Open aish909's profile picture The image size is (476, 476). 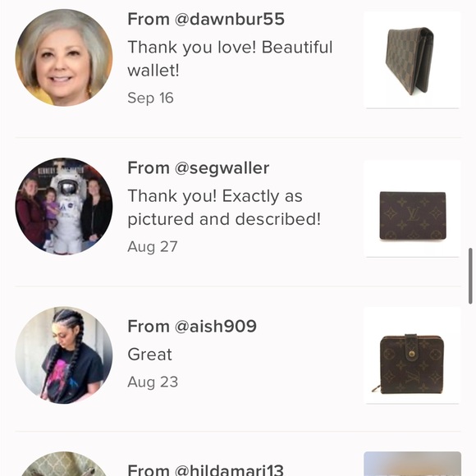point(64,355)
